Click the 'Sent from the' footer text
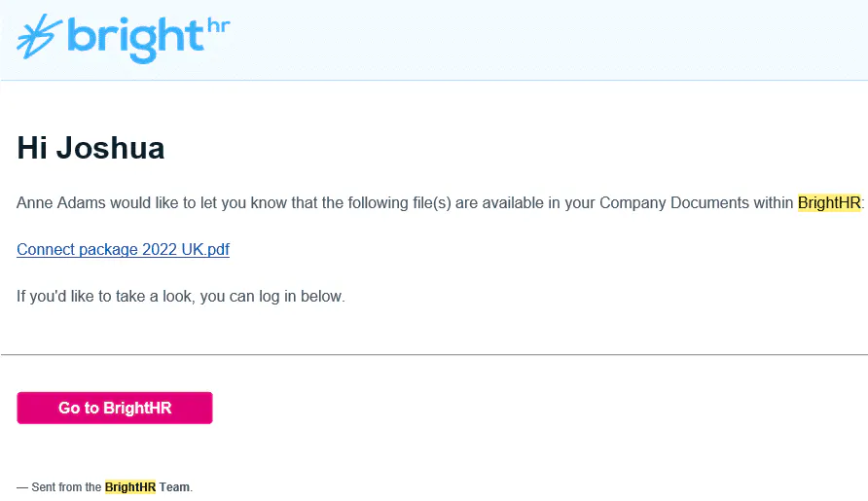This screenshot has width=868, height=501. click(x=64, y=486)
